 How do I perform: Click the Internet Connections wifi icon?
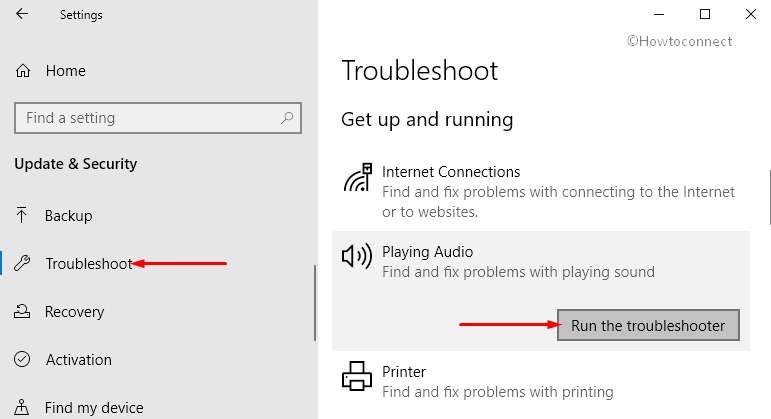(x=357, y=178)
